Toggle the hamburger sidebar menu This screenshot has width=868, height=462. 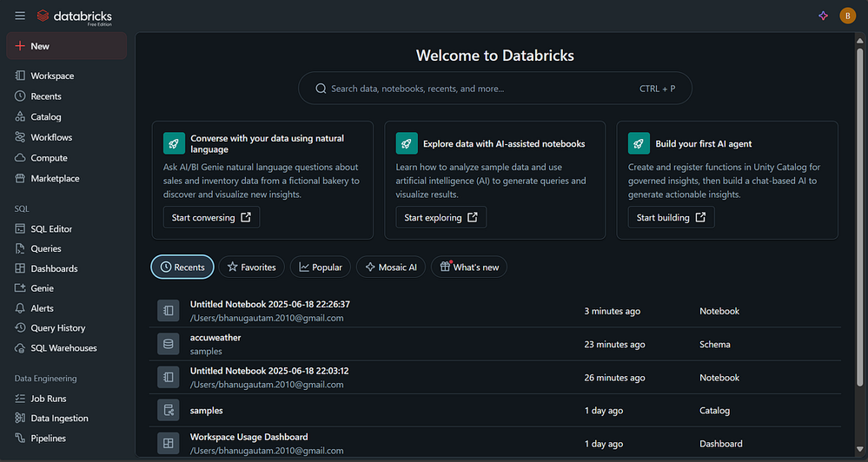20,16
